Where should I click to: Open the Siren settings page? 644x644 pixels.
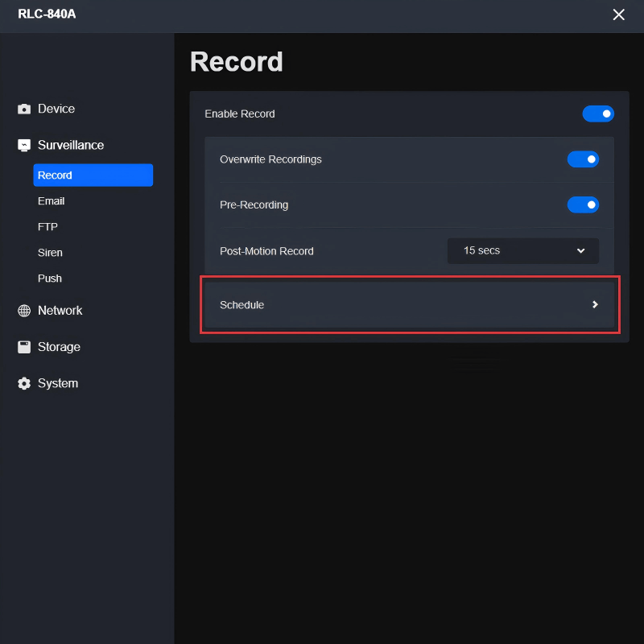coord(50,253)
